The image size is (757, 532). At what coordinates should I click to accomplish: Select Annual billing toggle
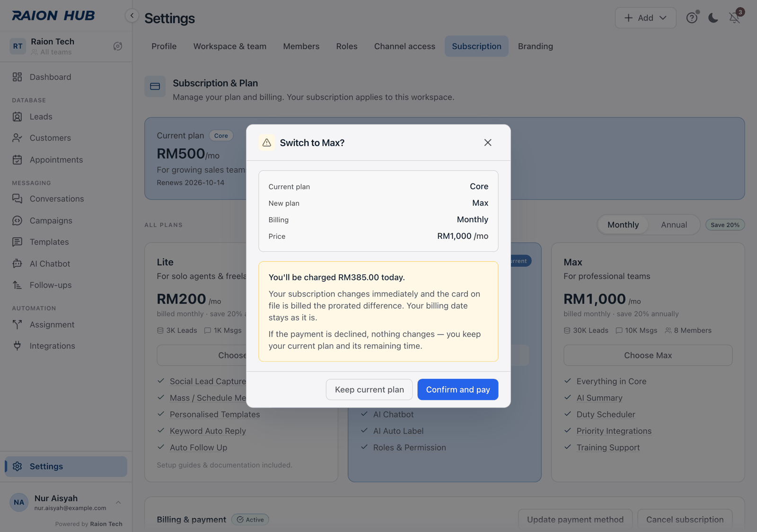[674, 225]
